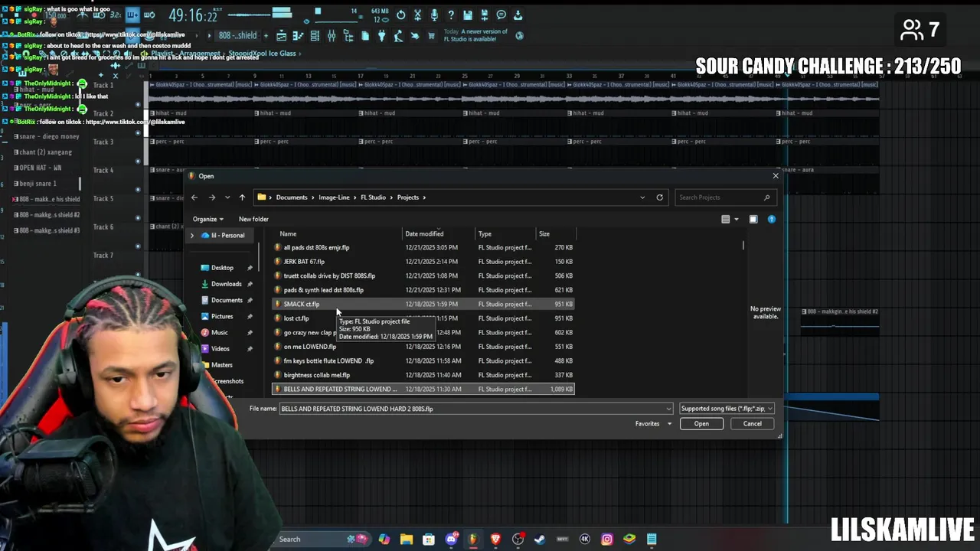Click the save project floppy icon

pyautogui.click(x=468, y=15)
